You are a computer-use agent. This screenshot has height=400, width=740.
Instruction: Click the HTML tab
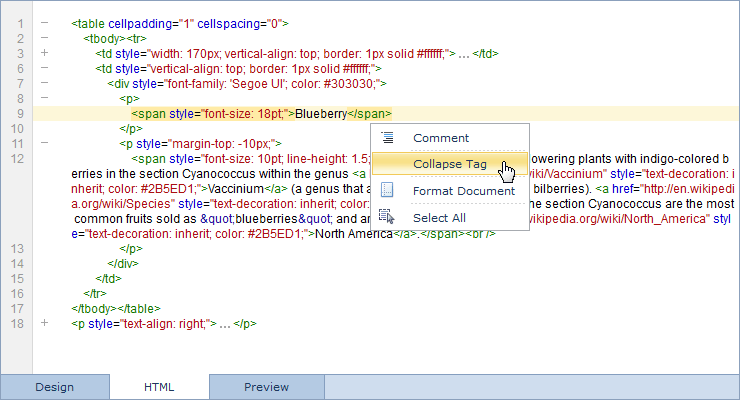[159, 387]
